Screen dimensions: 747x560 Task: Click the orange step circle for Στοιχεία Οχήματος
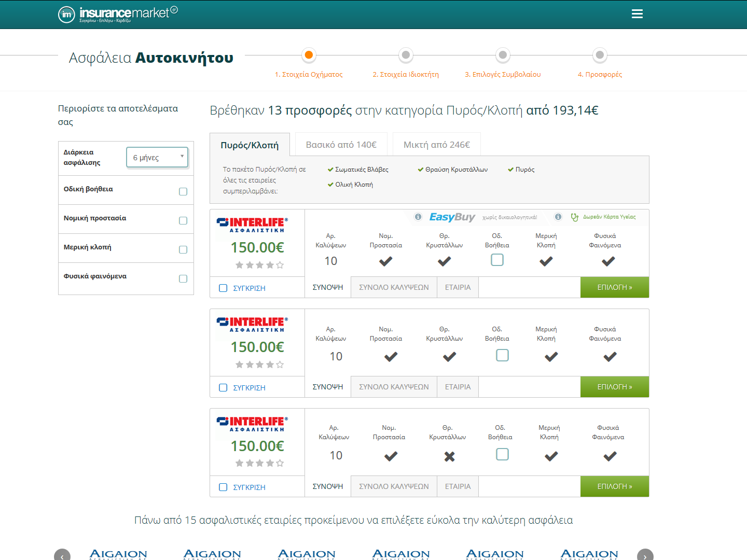tap(309, 55)
